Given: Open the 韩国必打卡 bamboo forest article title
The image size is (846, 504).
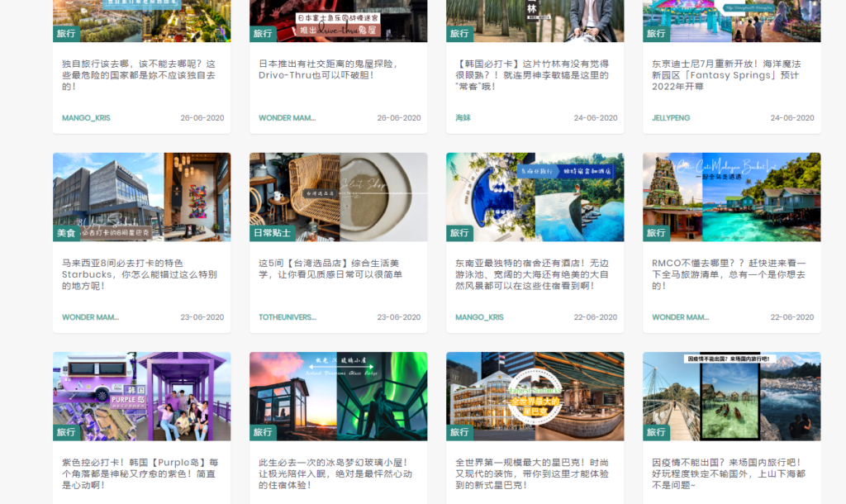Looking at the screenshot, I should [x=533, y=75].
